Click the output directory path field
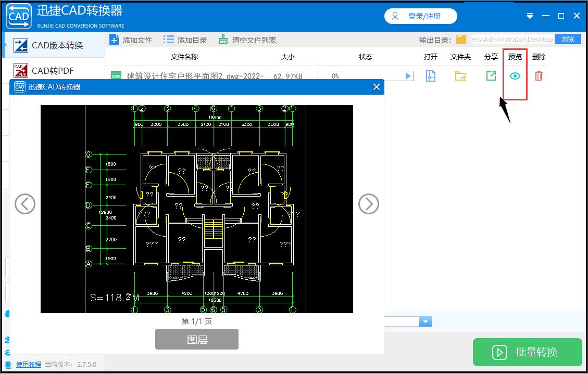The height and width of the screenshot is (374, 588). (512, 40)
